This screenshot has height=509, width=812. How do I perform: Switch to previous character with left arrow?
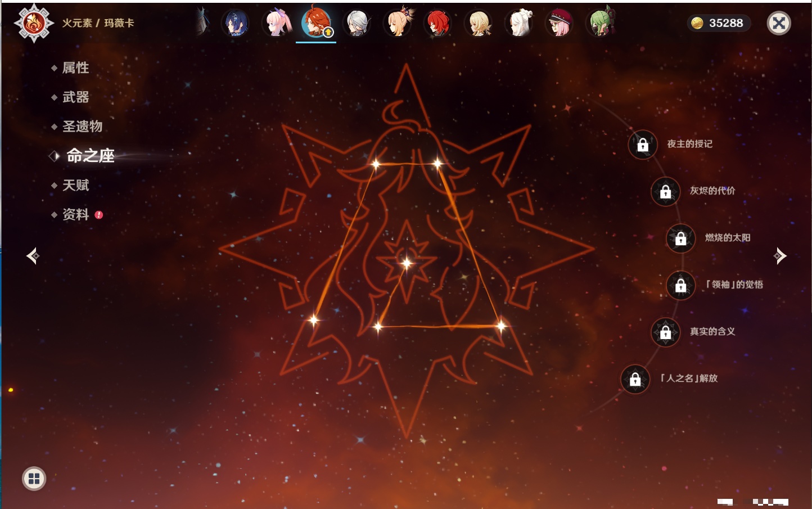(33, 256)
